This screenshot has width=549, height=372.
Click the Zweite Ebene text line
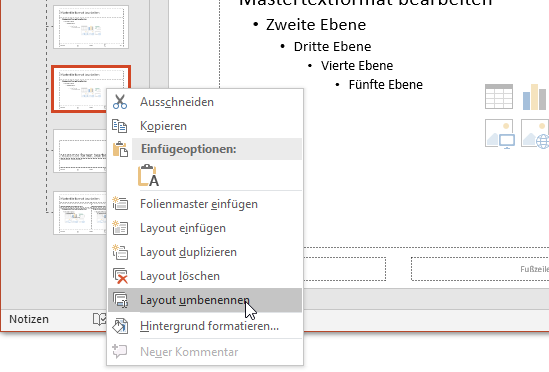click(316, 25)
